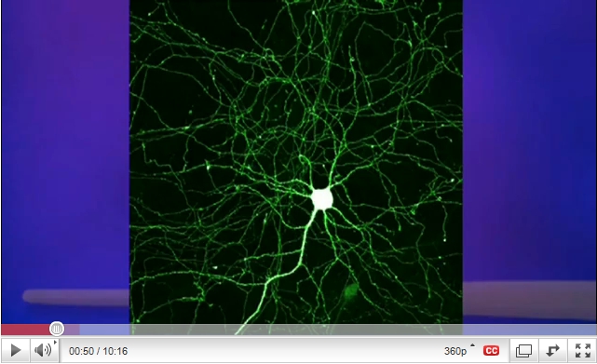Open the 360p quality menu
The width and height of the screenshot is (597, 364).
459,351
